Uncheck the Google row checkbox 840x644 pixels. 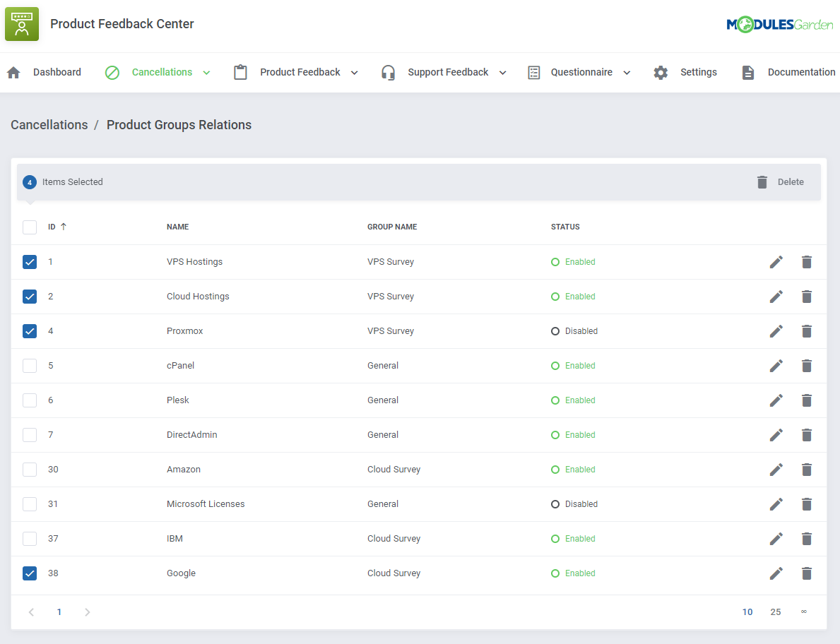[x=30, y=573]
